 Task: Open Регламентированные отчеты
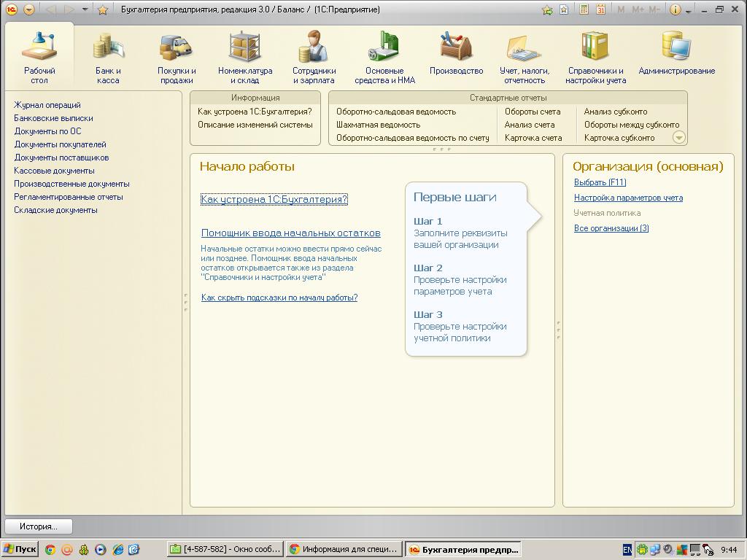(68, 197)
